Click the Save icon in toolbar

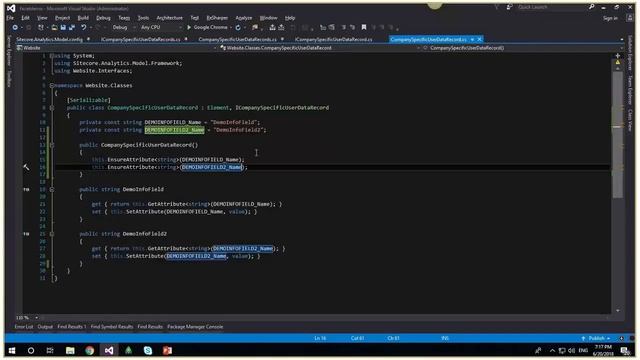[63, 27]
